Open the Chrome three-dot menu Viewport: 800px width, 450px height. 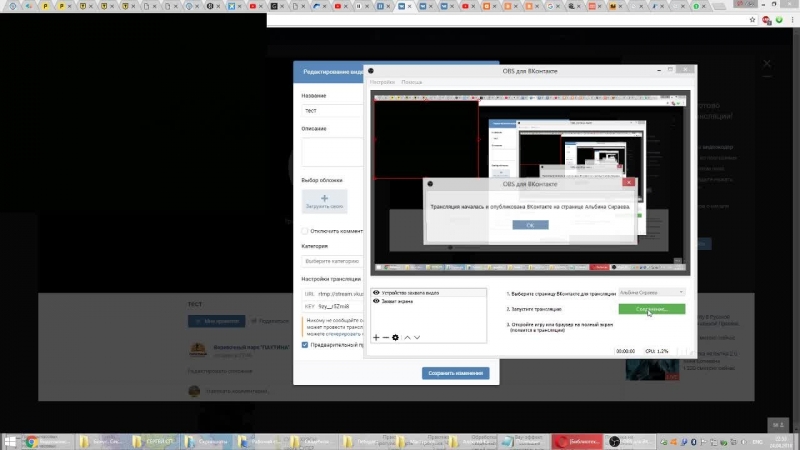point(792,20)
